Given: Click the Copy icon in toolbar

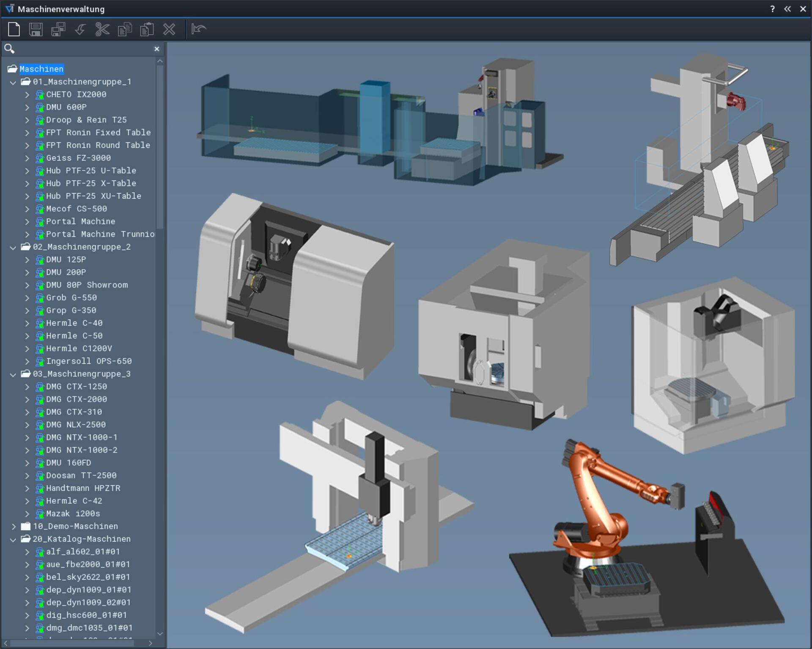Looking at the screenshot, I should (125, 29).
